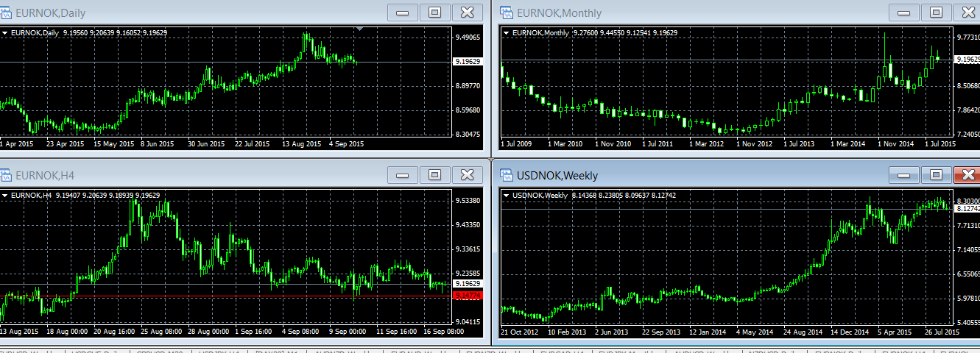Maximize the USDNOK,Weekly chart window

pyautogui.click(x=936, y=174)
